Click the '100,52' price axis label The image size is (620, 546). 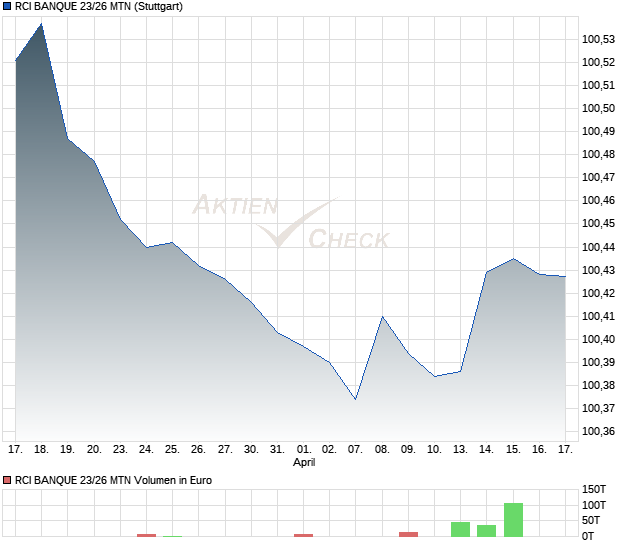pyautogui.click(x=598, y=62)
